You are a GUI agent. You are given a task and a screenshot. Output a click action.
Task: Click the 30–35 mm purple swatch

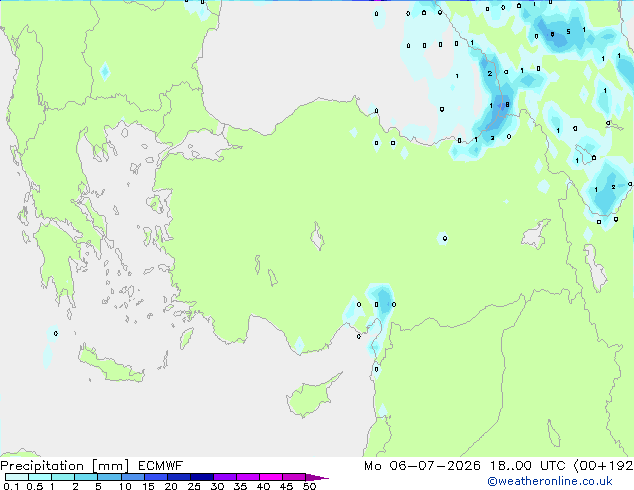(x=225, y=477)
